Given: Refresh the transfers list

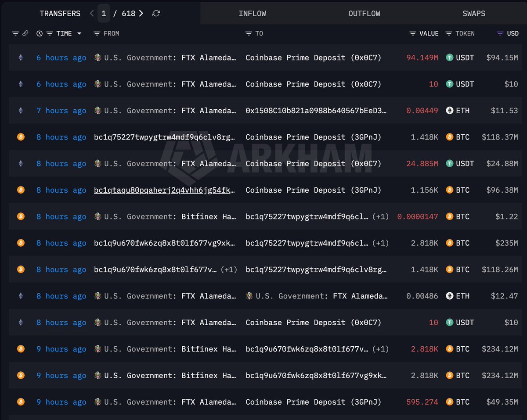Looking at the screenshot, I should tap(156, 14).
